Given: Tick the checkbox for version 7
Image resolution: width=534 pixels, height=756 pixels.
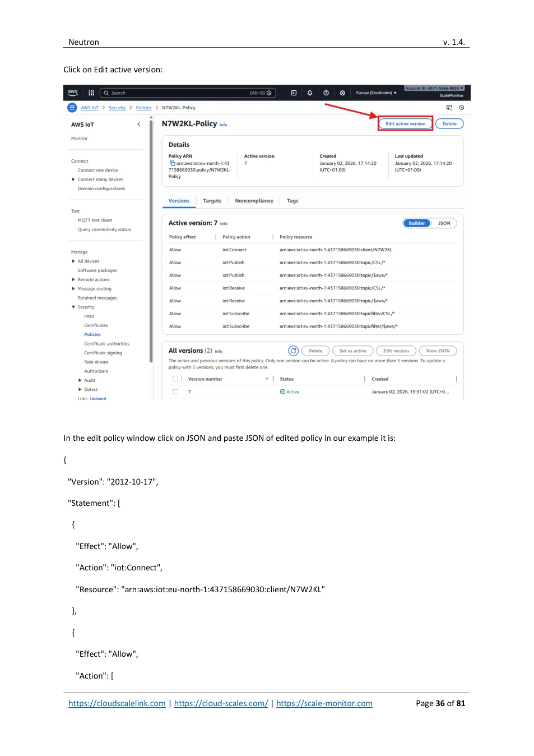Looking at the screenshot, I should click(x=175, y=392).
